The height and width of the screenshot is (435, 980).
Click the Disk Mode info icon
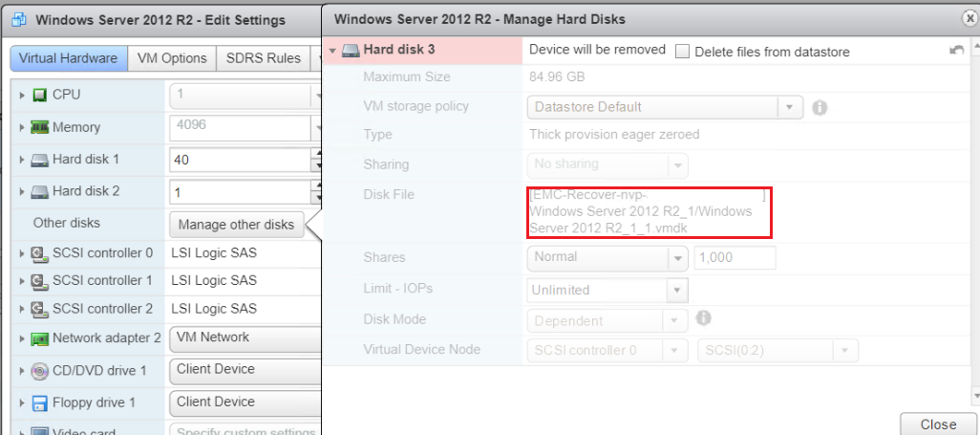[x=705, y=318]
